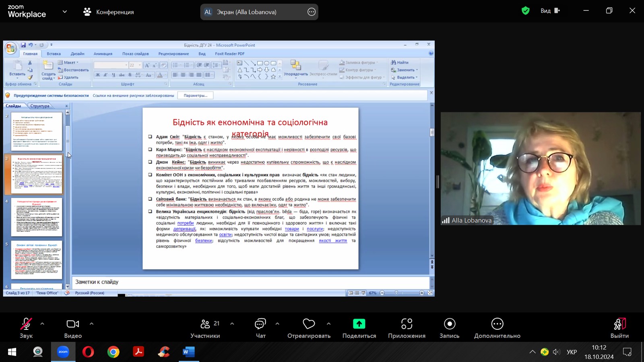This screenshot has width=644, height=362.
Task: Click the Заметки к слайду notes field
Action: click(x=250, y=282)
